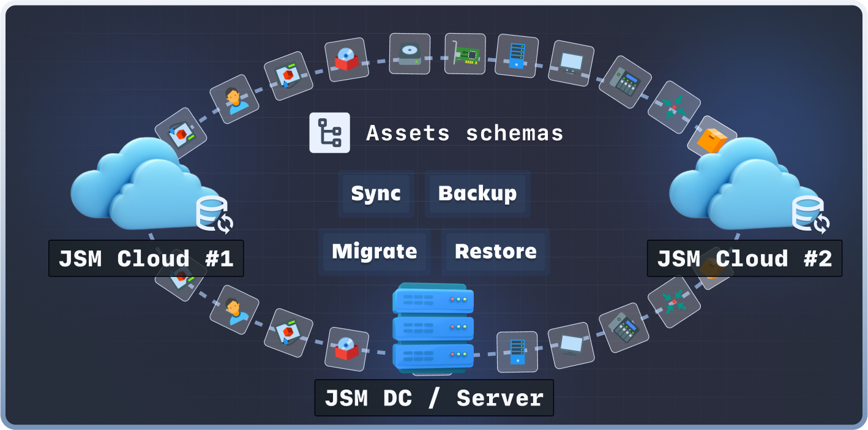Image resolution: width=868 pixels, height=430 pixels.
Task: Click the Restore button
Action: 495,252
